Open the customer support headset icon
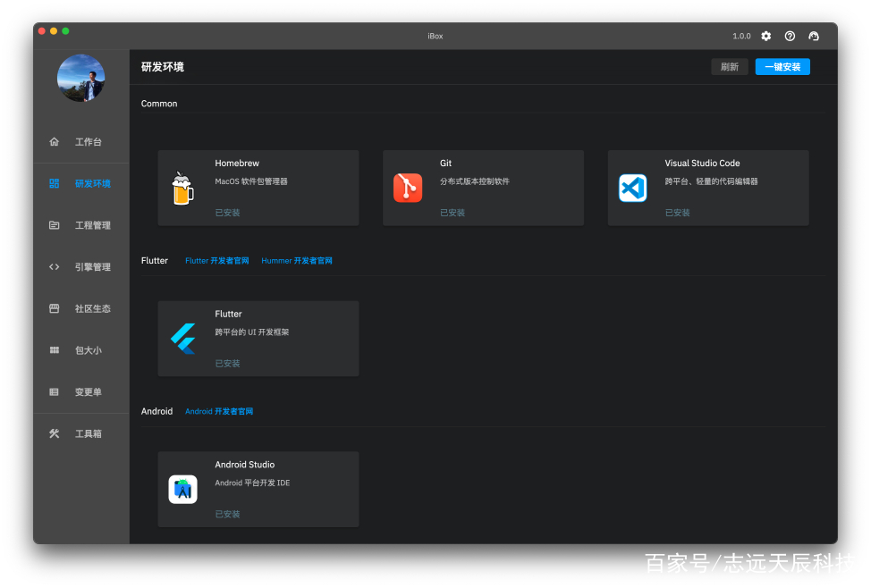 [x=814, y=36]
